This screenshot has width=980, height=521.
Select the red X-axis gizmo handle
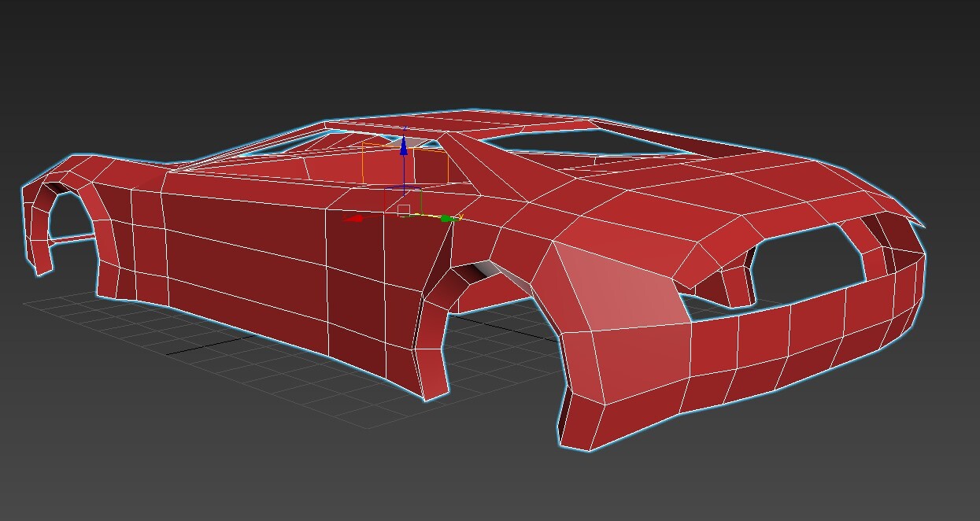(x=356, y=218)
